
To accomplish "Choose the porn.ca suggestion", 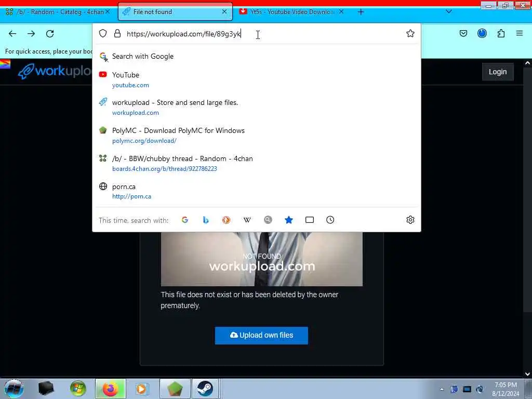I will click(x=256, y=191).
